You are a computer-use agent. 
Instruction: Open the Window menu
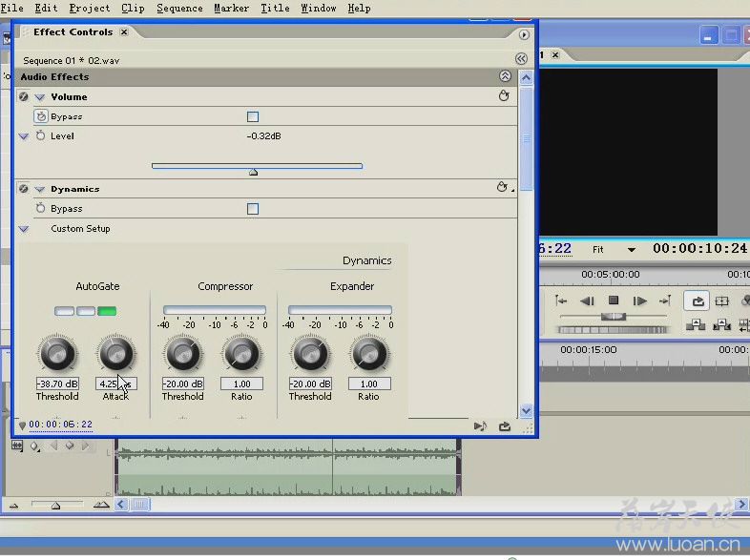[319, 9]
